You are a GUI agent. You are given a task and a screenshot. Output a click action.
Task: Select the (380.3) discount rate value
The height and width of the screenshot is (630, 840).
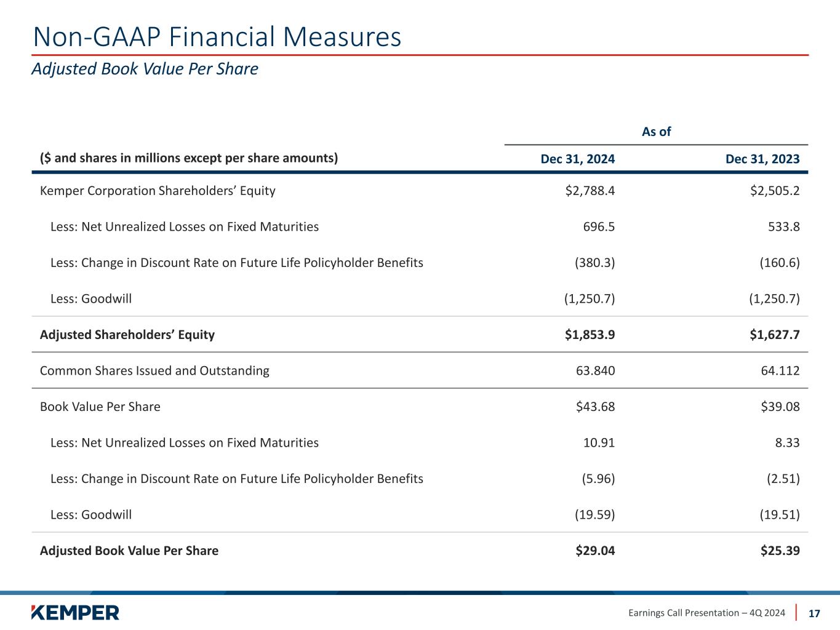(594, 263)
